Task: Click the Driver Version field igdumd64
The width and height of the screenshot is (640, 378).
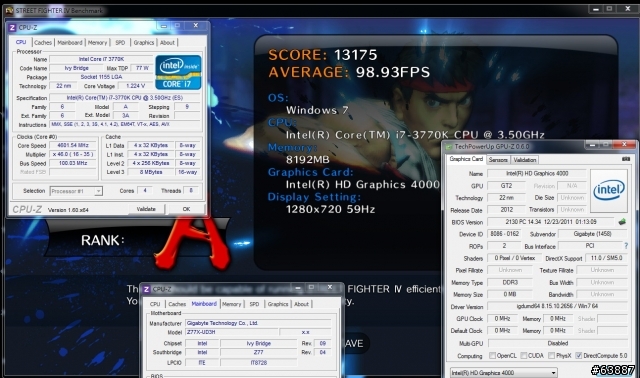Action: (557, 306)
